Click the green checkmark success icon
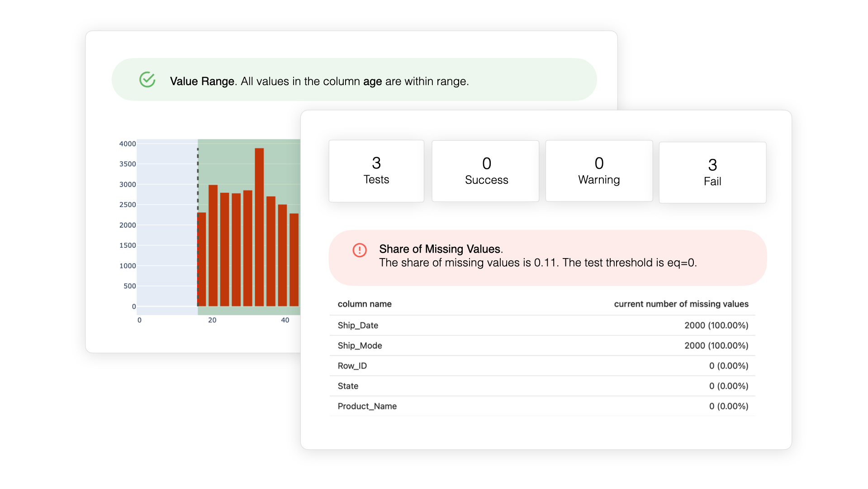 [x=147, y=80]
